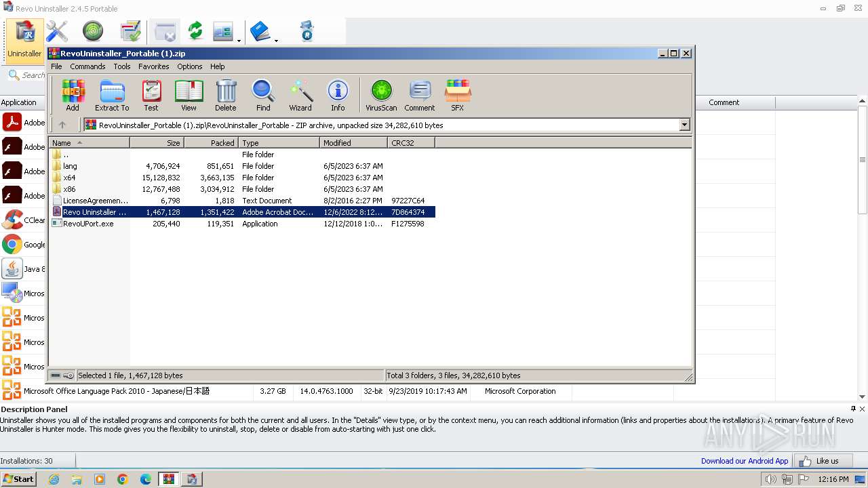
Task: Sort by Modified column header
Action: click(353, 143)
